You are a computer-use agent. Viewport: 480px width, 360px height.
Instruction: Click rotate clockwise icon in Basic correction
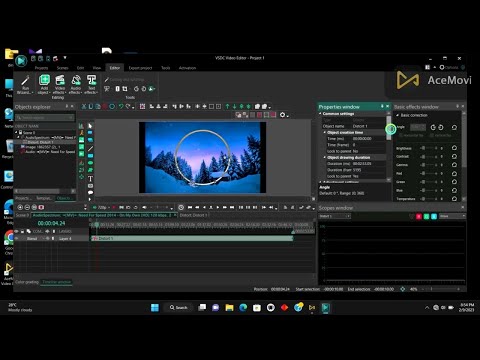pyautogui.click(x=433, y=127)
